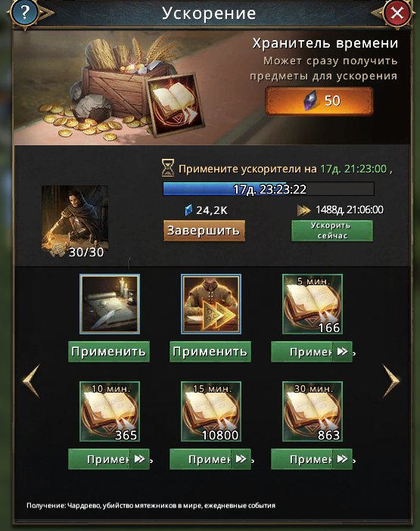Select the 10 мин. speedup book icon
420x531 pixels.
pos(110,411)
